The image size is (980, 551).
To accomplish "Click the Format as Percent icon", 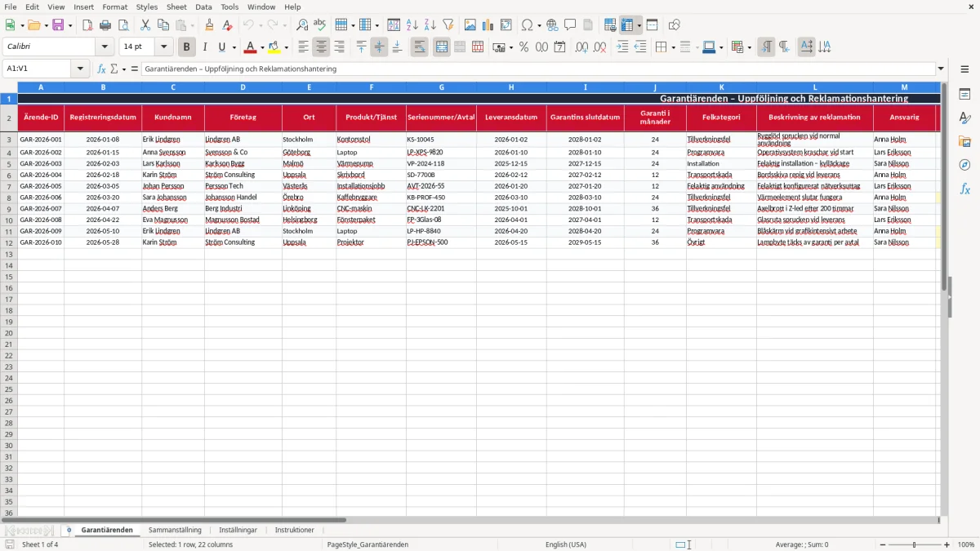I will point(523,47).
